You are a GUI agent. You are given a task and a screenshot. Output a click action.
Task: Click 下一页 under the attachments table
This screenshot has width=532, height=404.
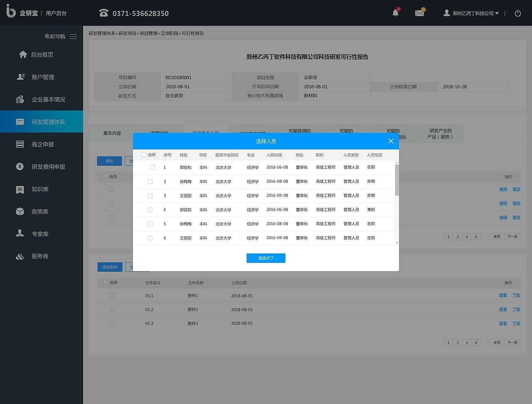coord(512,343)
